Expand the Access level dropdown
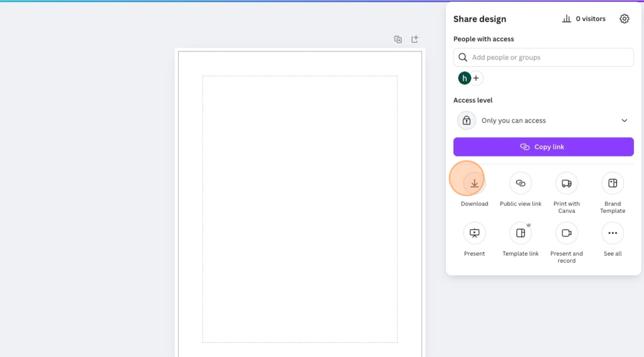Image resolution: width=644 pixels, height=357 pixels. click(543, 121)
